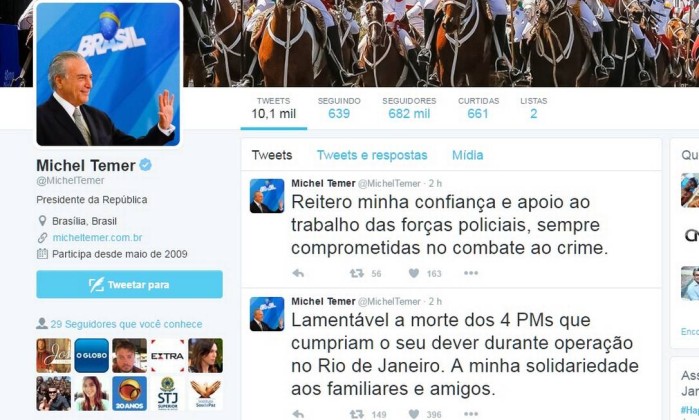
Task: Open more options on the first tweet
Action: tap(471, 273)
